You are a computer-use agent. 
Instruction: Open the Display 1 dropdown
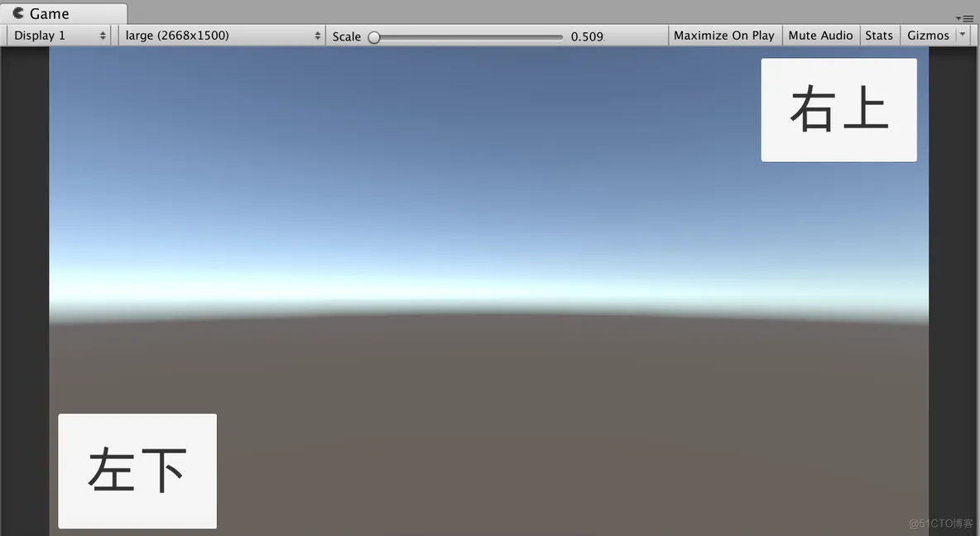[x=60, y=36]
